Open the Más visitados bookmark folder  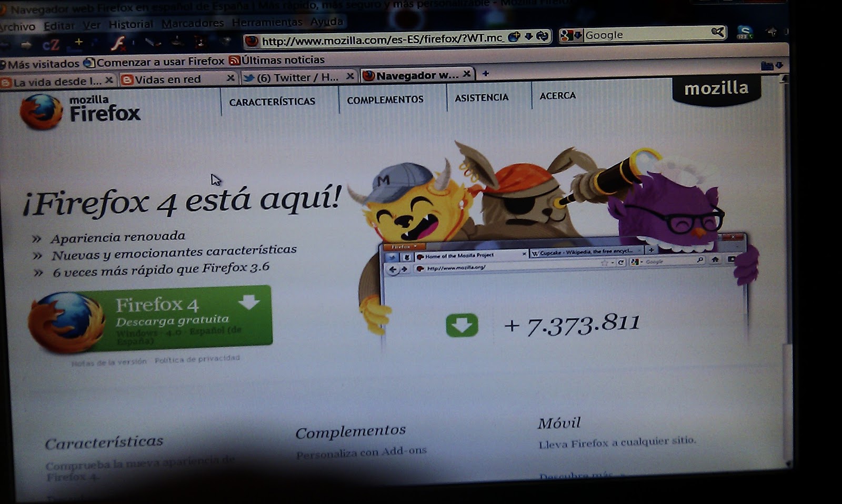[39, 64]
